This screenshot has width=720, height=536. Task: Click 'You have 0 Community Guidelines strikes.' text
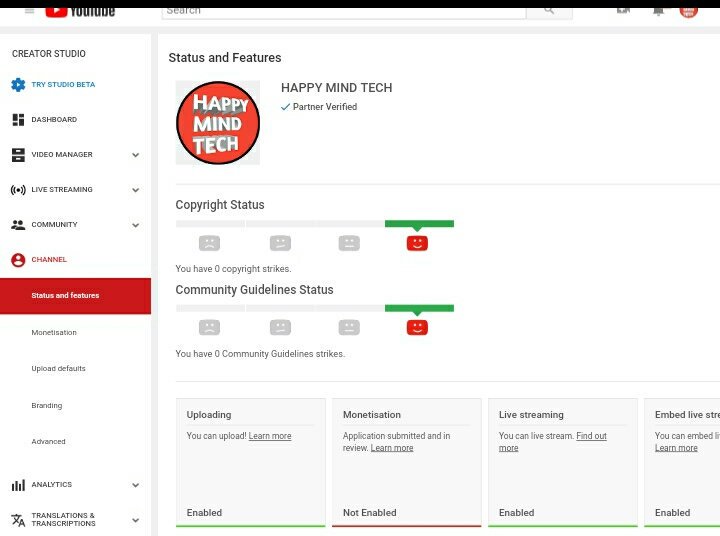[260, 354]
